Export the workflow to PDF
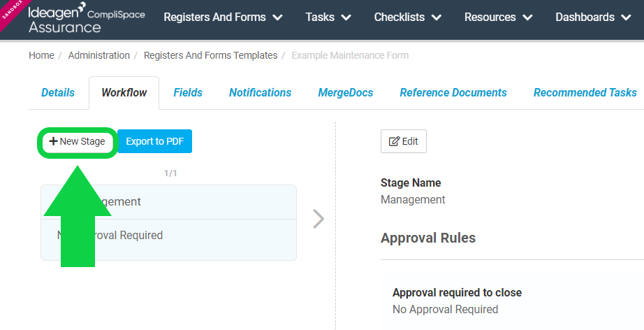 pyautogui.click(x=155, y=141)
